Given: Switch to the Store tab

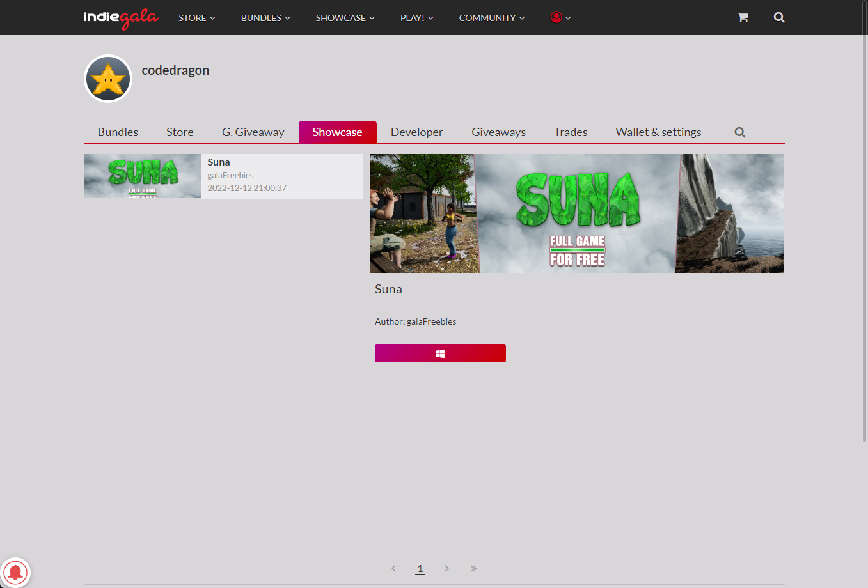Looking at the screenshot, I should (180, 132).
